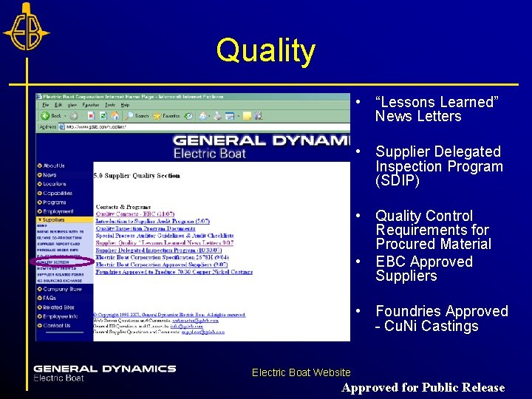
Task: Open the Mail button dropdown arrow
Action: 209,117
